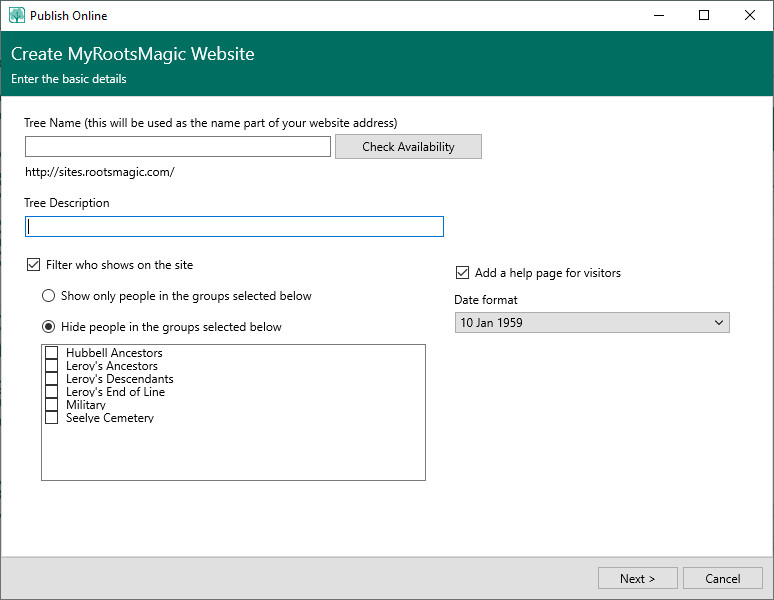The width and height of the screenshot is (774, 600).
Task: Focus the Tree Description text box
Action: (234, 227)
